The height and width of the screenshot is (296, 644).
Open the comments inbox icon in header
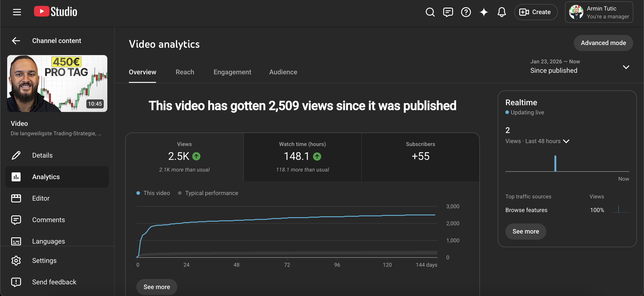(448, 12)
